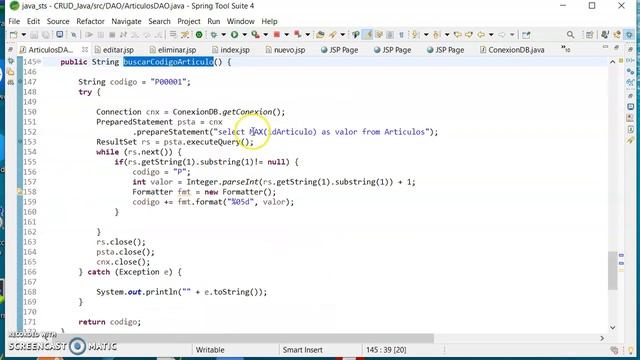The width and height of the screenshot is (640, 360).
Task: Click the green Boot Dashboard icon
Action: coord(199,35)
